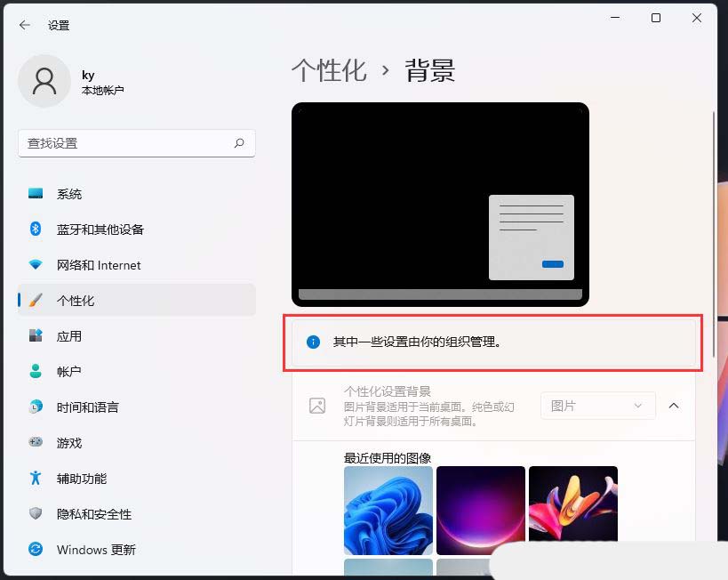Click the back arrow in Settings header
The height and width of the screenshot is (580, 728).
click(24, 25)
